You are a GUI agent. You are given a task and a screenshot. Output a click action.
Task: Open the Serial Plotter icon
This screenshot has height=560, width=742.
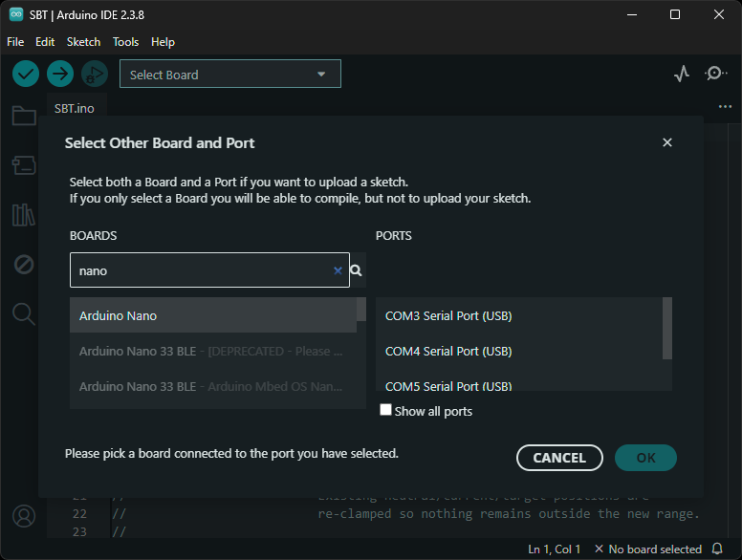click(681, 74)
